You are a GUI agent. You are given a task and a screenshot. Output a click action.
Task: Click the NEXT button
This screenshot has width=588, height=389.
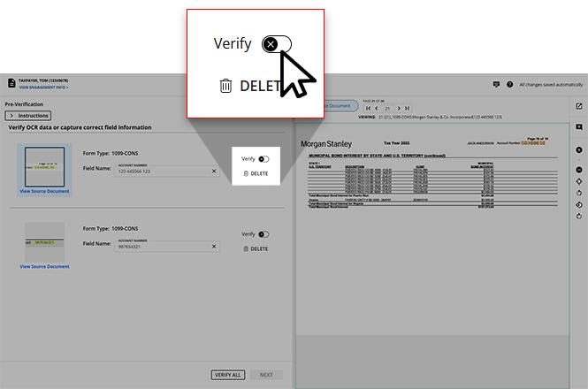click(266, 375)
